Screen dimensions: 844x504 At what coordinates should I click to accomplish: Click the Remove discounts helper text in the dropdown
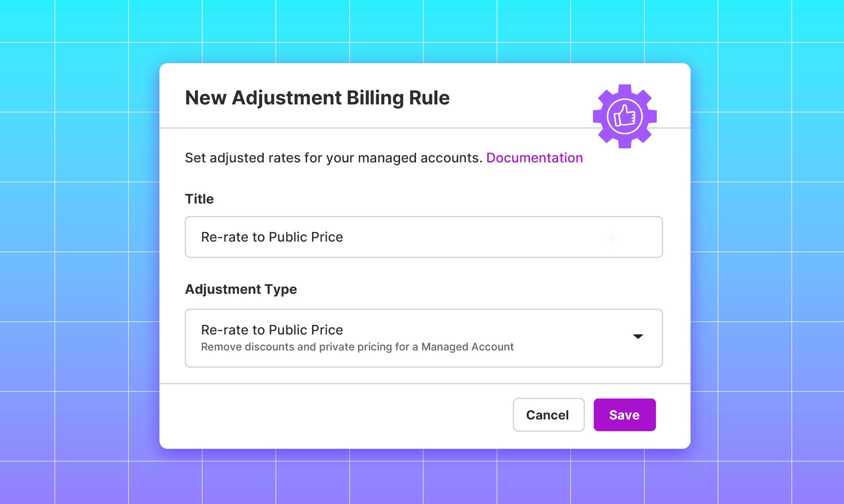(356, 347)
